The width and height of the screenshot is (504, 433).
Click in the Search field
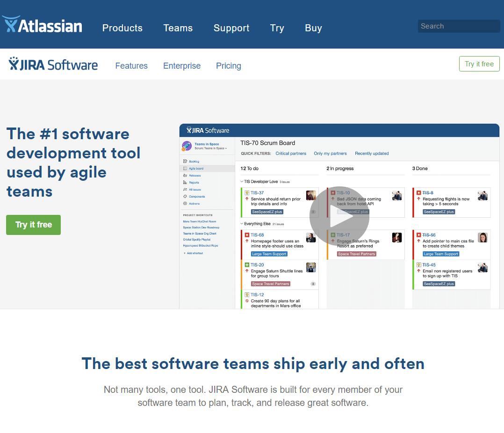(459, 26)
